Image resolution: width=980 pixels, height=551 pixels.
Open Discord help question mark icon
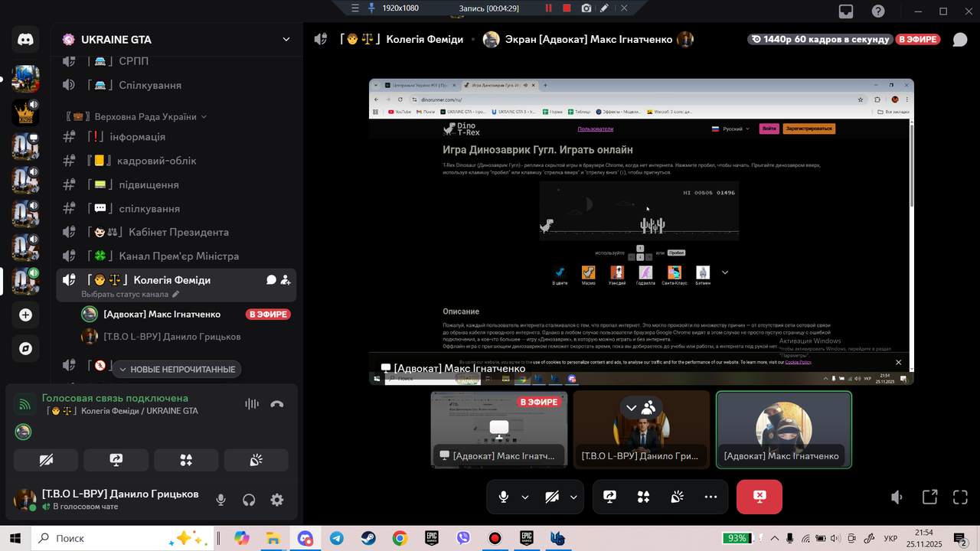pos(878,11)
